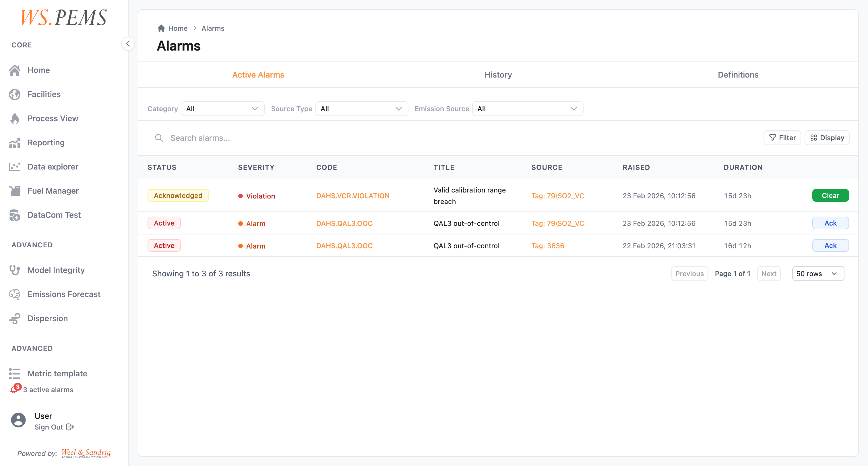The width and height of the screenshot is (868, 466).
Task: Expand the Emission Source dropdown
Action: pos(527,109)
